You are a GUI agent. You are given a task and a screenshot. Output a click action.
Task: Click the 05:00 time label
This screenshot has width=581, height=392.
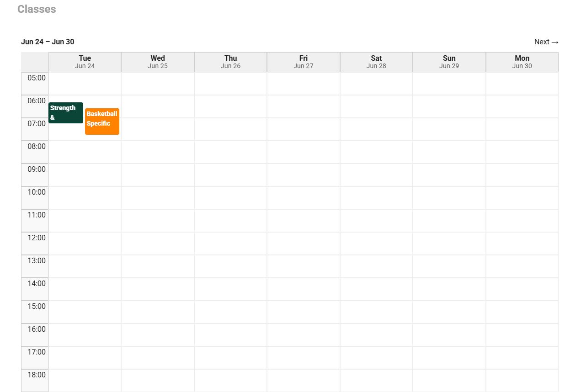(x=37, y=78)
